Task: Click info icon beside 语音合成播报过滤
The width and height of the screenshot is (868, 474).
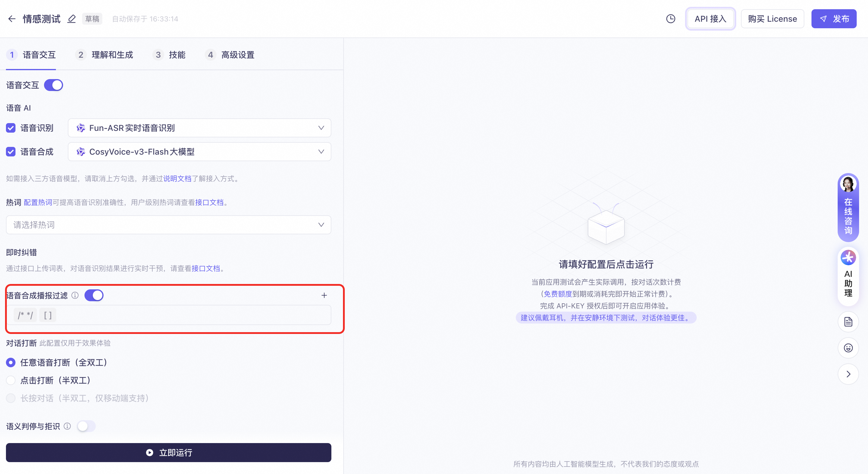Action: click(x=75, y=296)
